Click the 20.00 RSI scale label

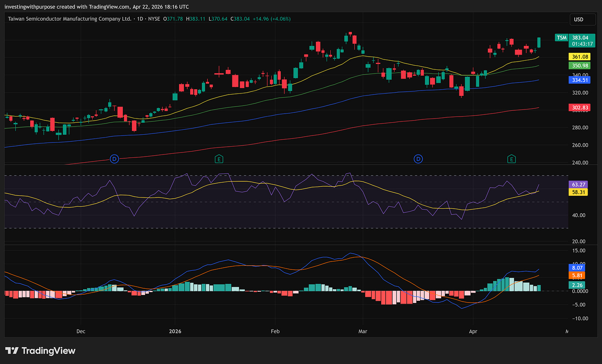pyautogui.click(x=579, y=242)
